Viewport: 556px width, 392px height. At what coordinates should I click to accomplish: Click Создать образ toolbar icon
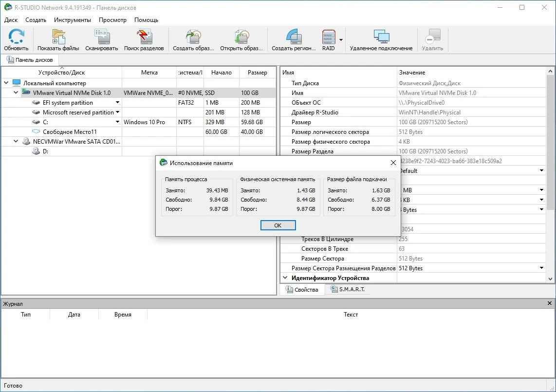(193, 37)
